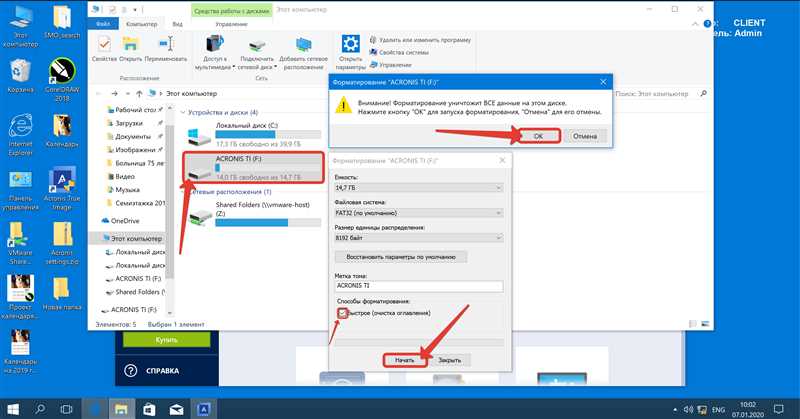Open the Файловая система dropdown
Viewport: 800px width, 419px height.
[x=418, y=213]
